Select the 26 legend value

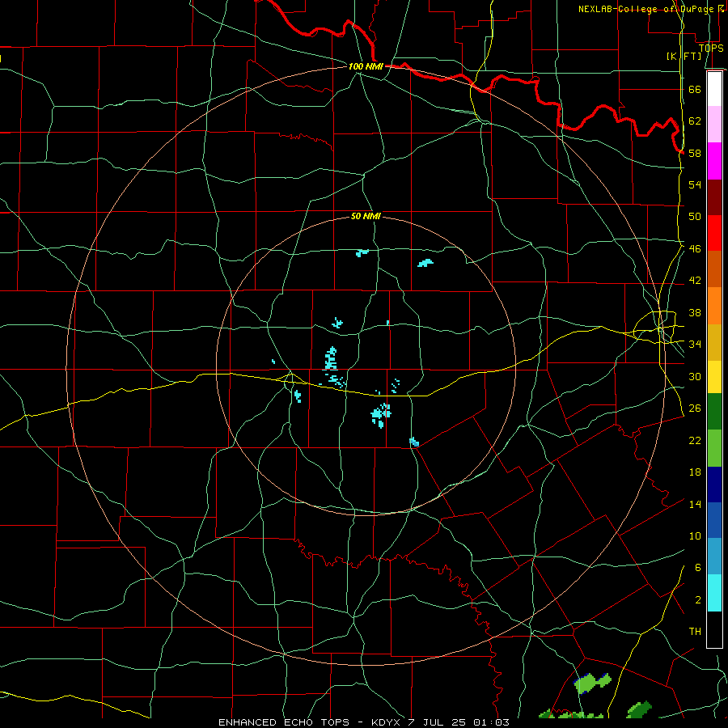coord(695,408)
